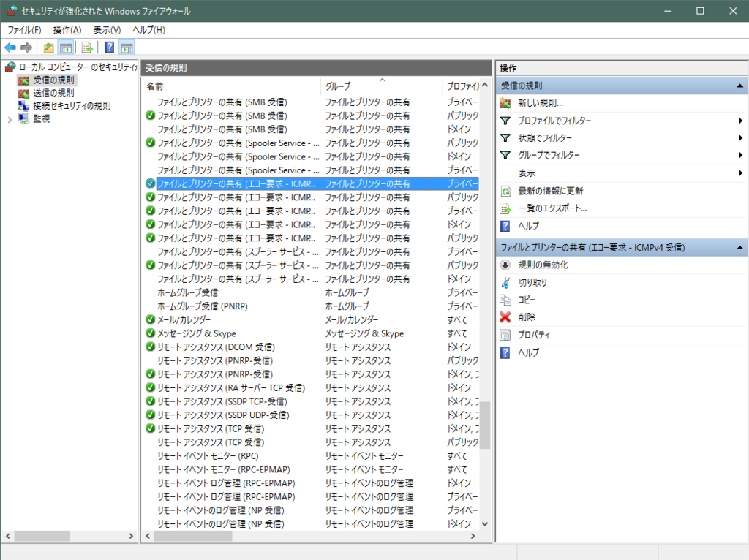The height and width of the screenshot is (560, 749).
Task: Open the 操作(A) menu
Action: pos(67,30)
